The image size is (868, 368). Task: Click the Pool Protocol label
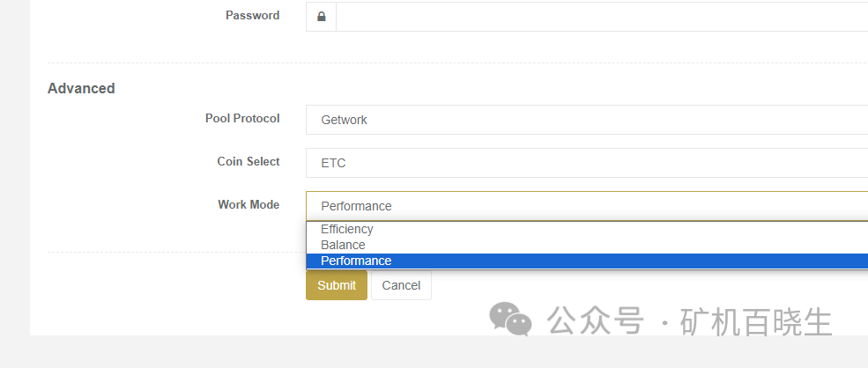click(242, 118)
